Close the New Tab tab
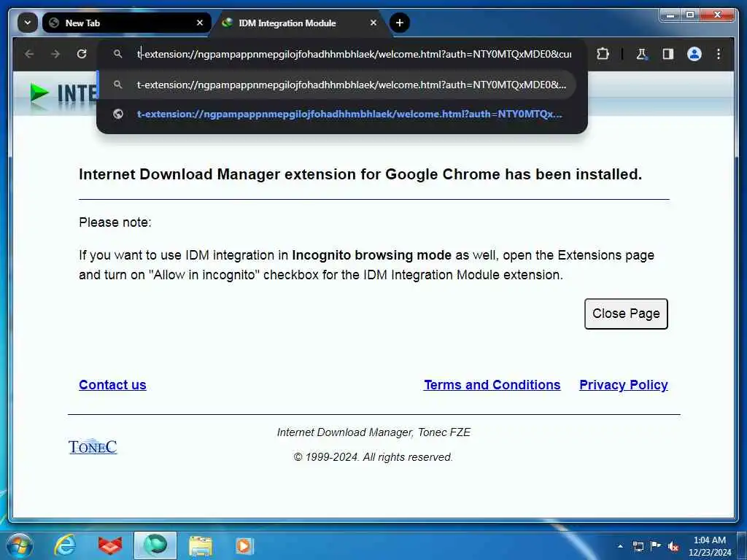Screen dimensions: 747x560 [200, 23]
